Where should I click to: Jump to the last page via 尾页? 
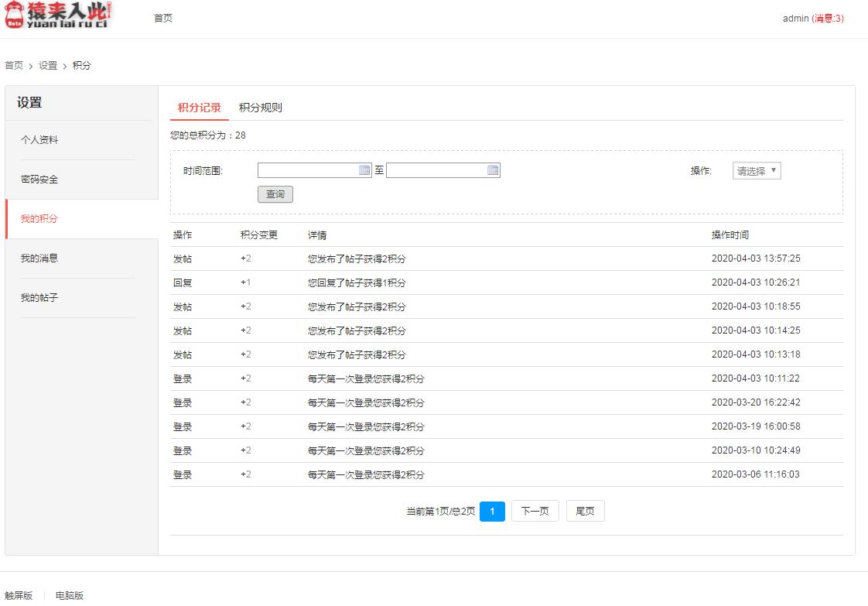pyautogui.click(x=585, y=511)
